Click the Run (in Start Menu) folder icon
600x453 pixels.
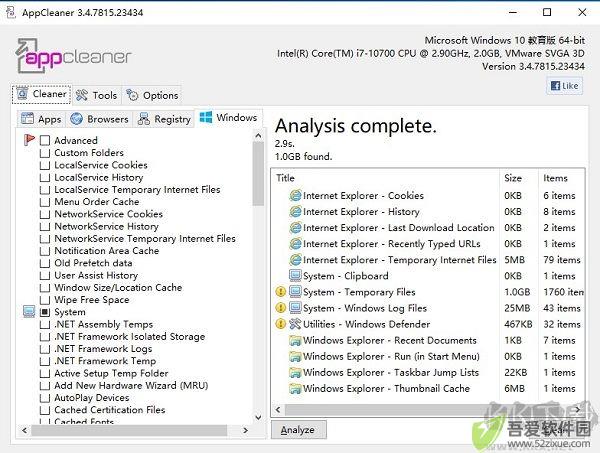[x=295, y=356]
